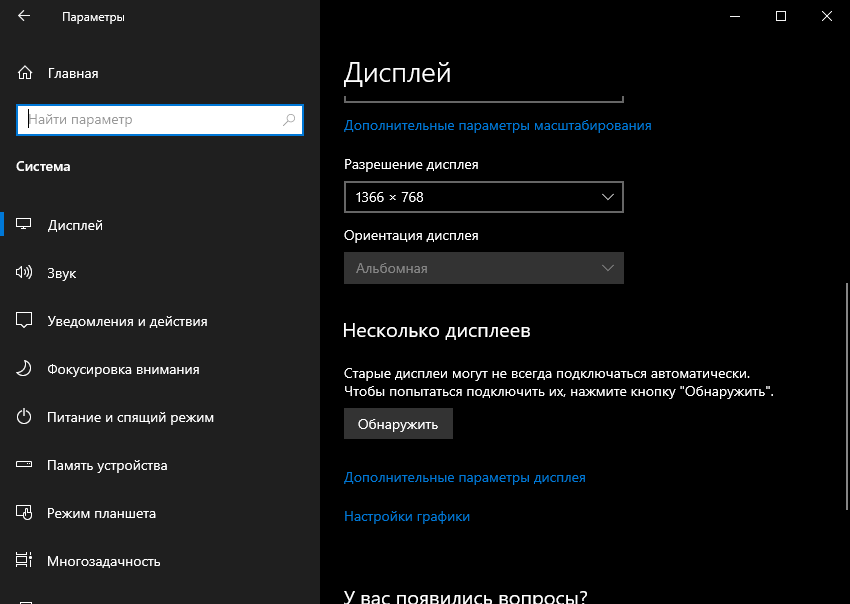Image resolution: width=850 pixels, height=604 pixels.
Task: Click the Дисплей page title
Action: [x=397, y=72]
